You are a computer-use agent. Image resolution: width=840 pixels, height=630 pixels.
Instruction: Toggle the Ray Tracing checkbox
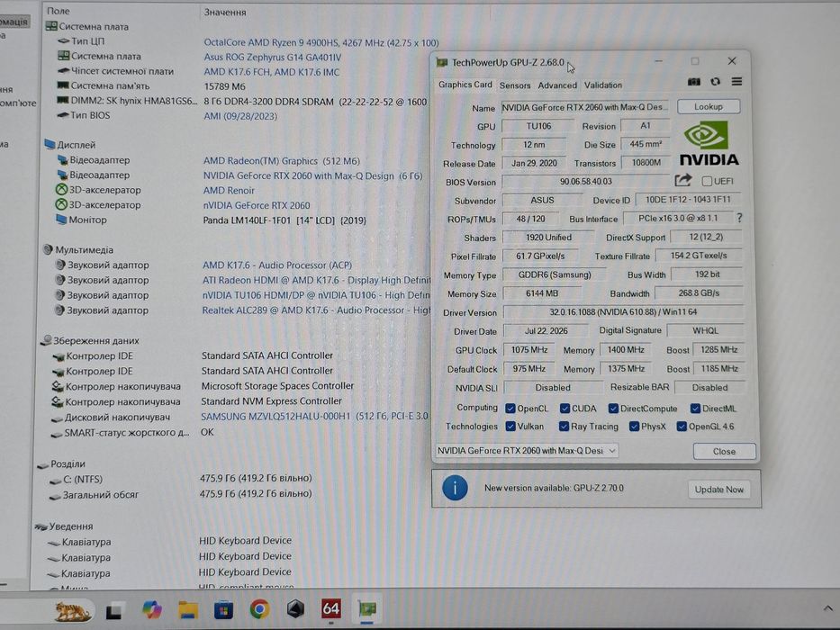pyautogui.click(x=564, y=427)
